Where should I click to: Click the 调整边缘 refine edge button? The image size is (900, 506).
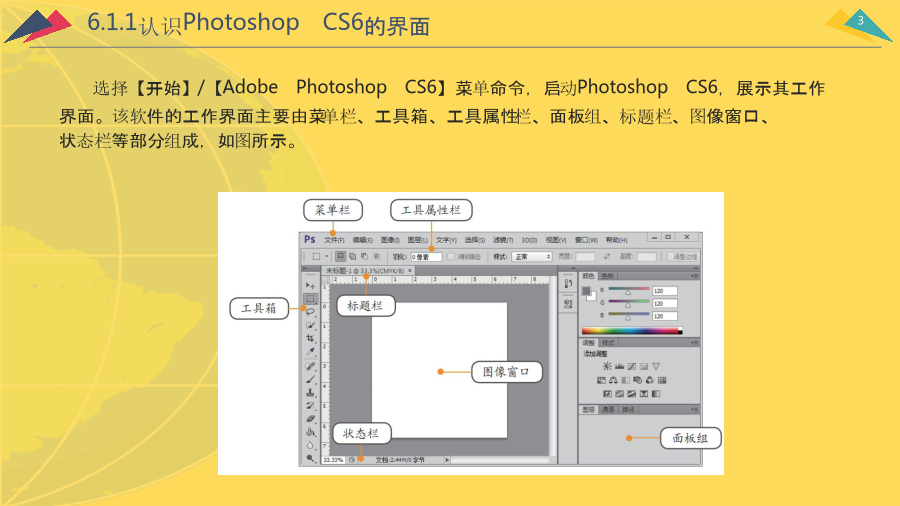point(685,256)
